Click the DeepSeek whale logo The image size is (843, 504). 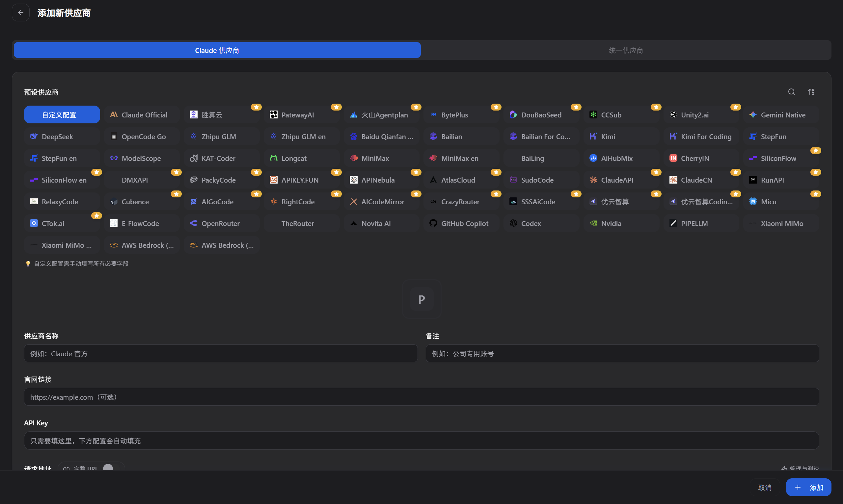(x=34, y=137)
